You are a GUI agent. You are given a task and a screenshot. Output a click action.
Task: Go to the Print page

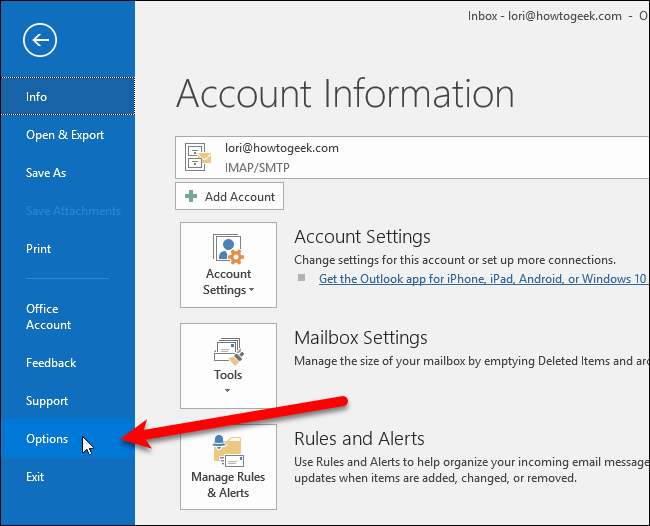39,249
